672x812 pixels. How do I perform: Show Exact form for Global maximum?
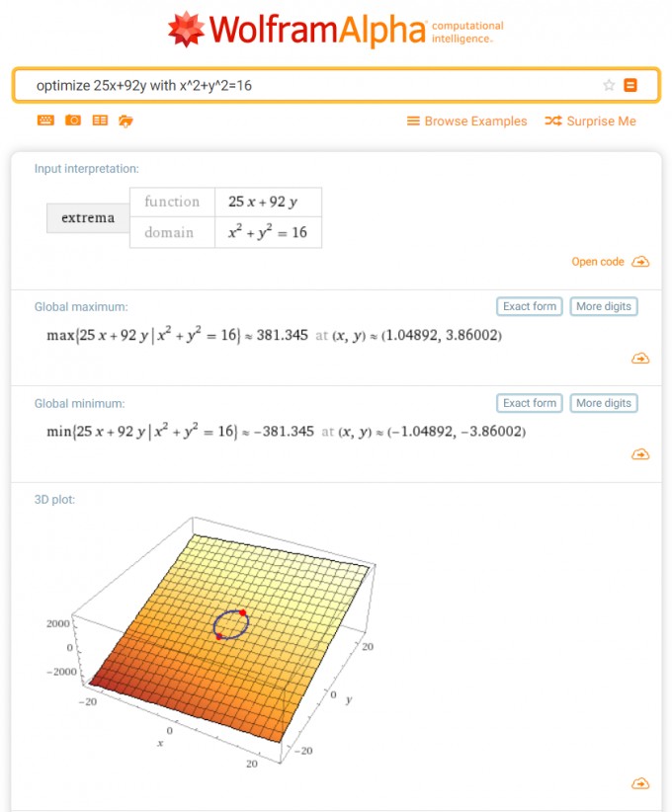click(530, 306)
